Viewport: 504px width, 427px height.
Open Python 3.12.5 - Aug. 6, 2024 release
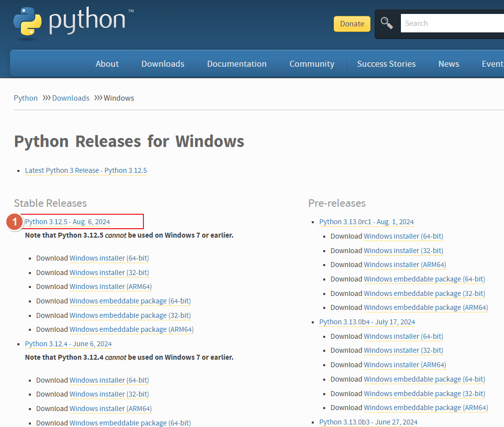click(x=68, y=222)
